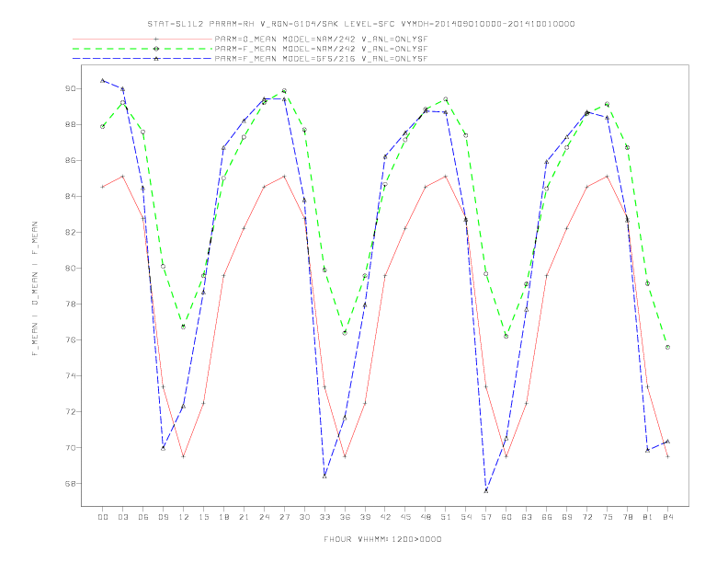728x563 pixels.
Task: Click x-axis tick label 30
Action: pos(304,517)
